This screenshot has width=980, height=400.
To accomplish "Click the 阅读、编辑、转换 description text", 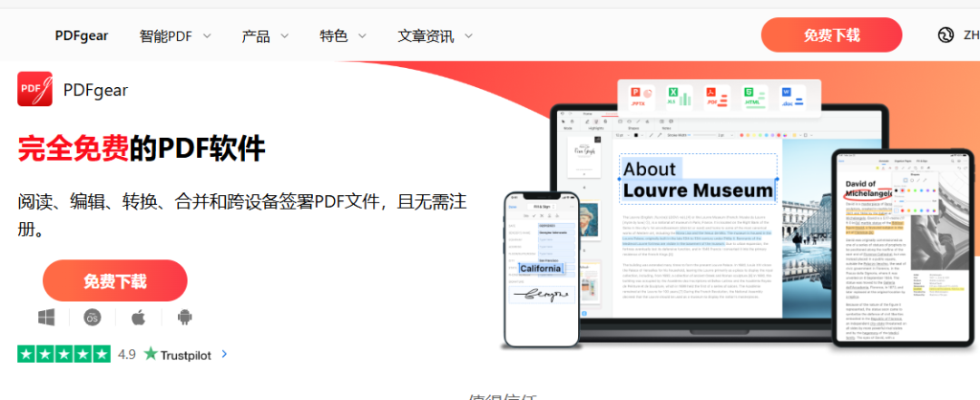I will pos(242,216).
